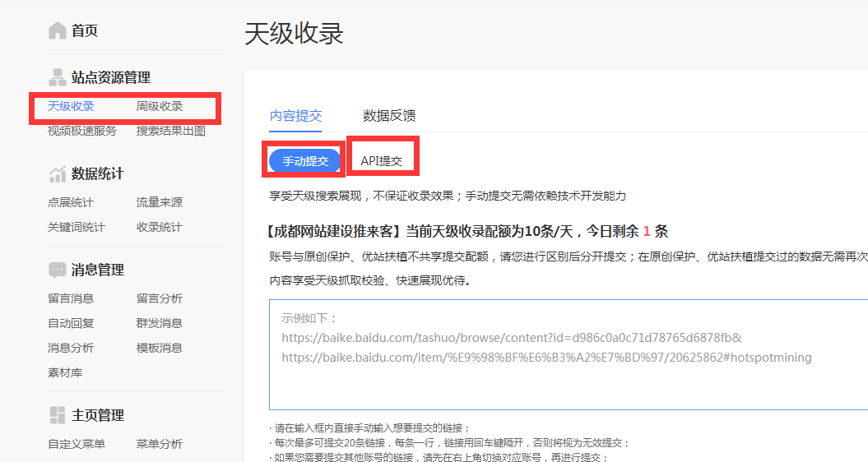This screenshot has height=462, width=868.
Task: Go to 视频极速服务 page
Action: [82, 131]
